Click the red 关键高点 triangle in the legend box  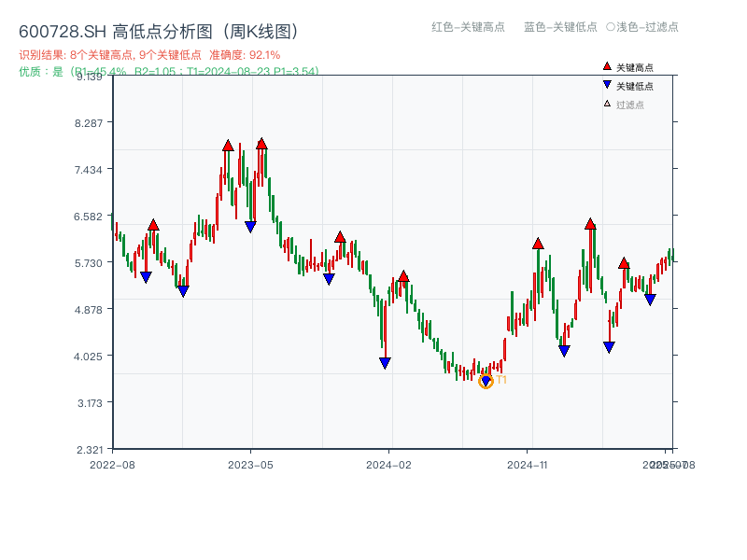607,66
